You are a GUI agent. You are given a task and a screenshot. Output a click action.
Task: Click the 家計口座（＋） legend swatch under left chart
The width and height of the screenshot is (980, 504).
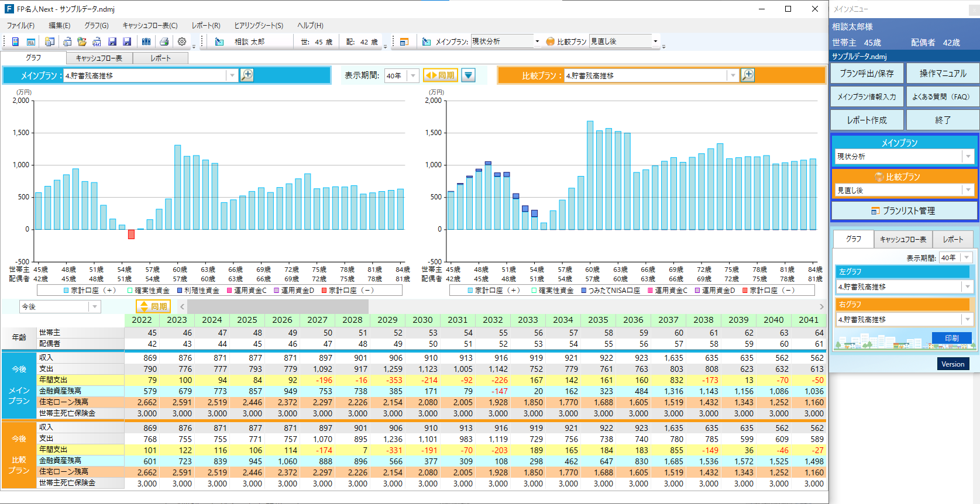click(67, 290)
